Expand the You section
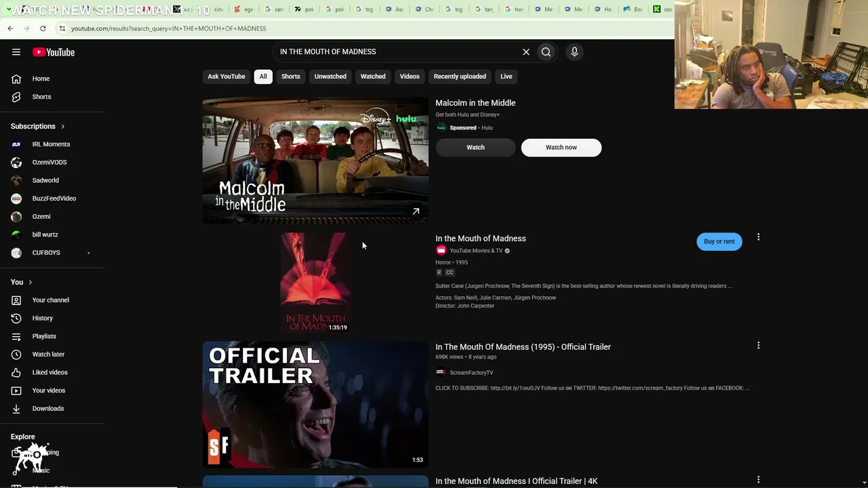Image resolution: width=868 pixels, height=488 pixels. click(x=22, y=282)
